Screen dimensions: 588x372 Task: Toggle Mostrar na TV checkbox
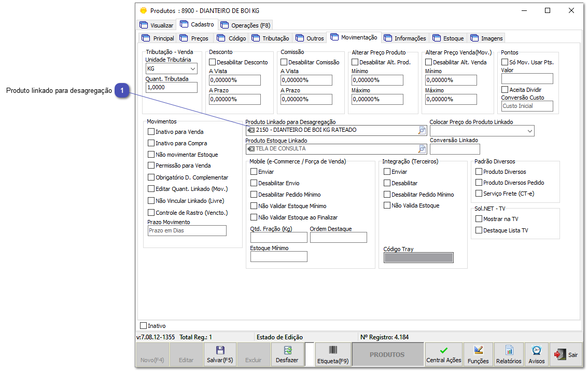pyautogui.click(x=479, y=219)
